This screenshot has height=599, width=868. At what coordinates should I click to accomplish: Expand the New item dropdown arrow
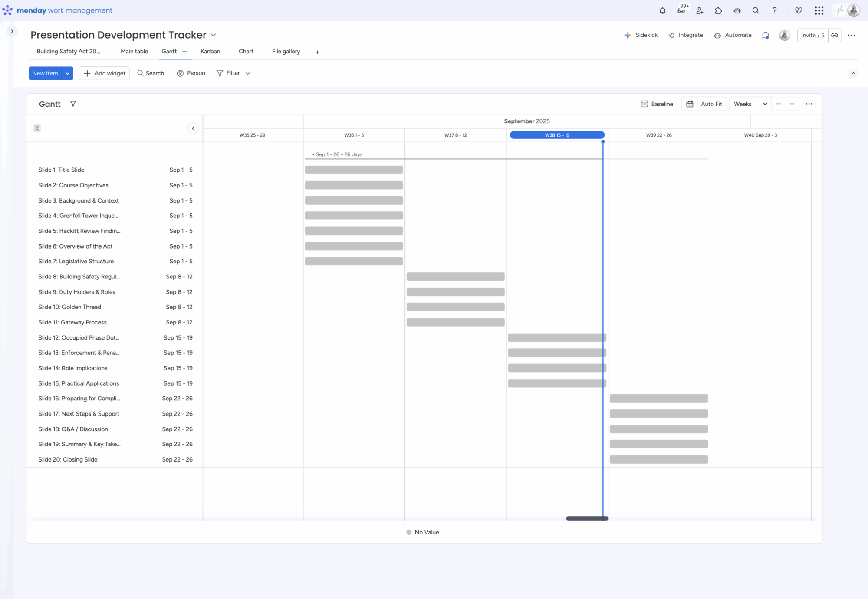68,73
